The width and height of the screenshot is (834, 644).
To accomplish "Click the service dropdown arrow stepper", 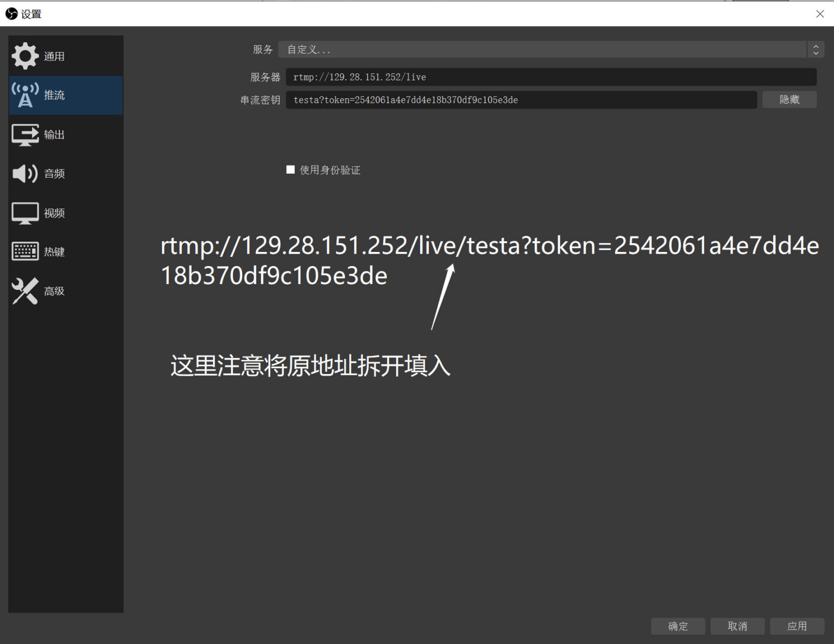I will click(816, 49).
